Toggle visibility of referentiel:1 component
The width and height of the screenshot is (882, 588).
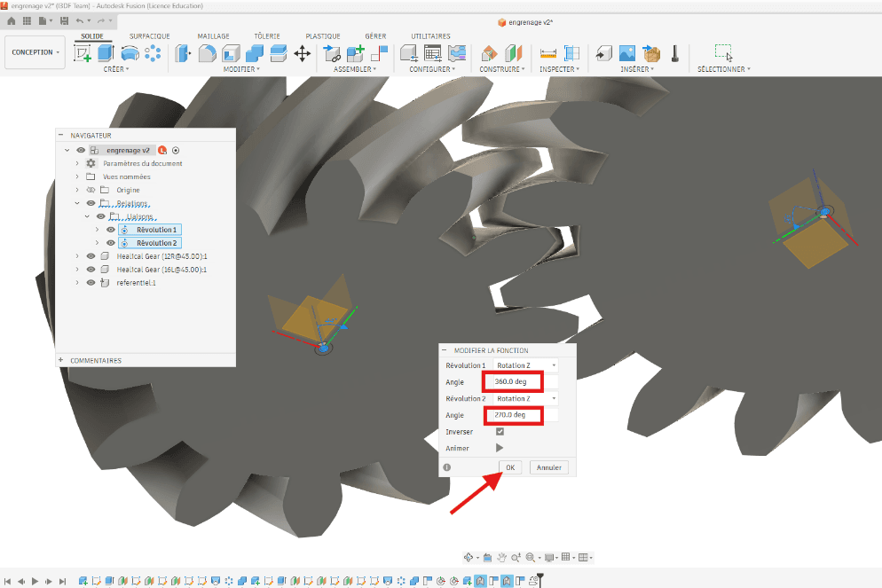[91, 283]
